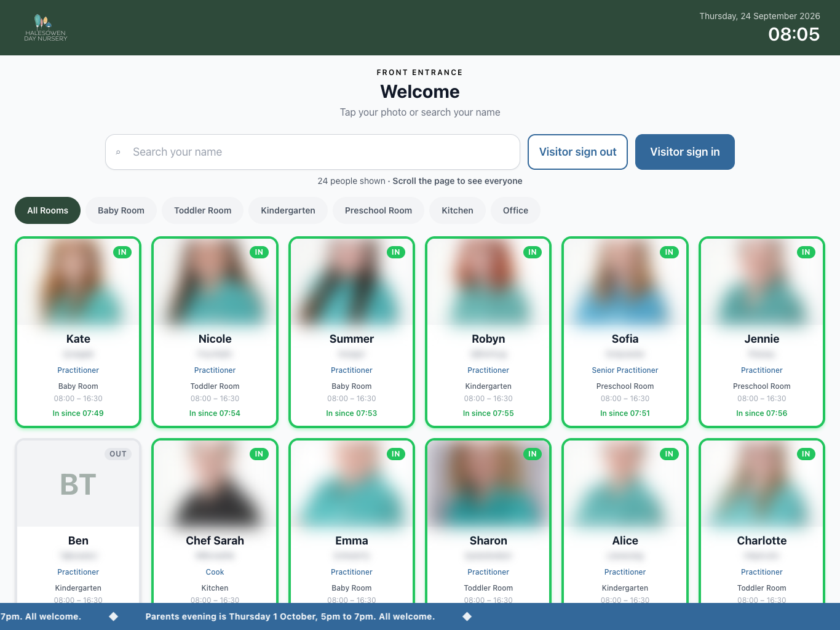
Task: Show only Office staff
Action: pos(515,210)
